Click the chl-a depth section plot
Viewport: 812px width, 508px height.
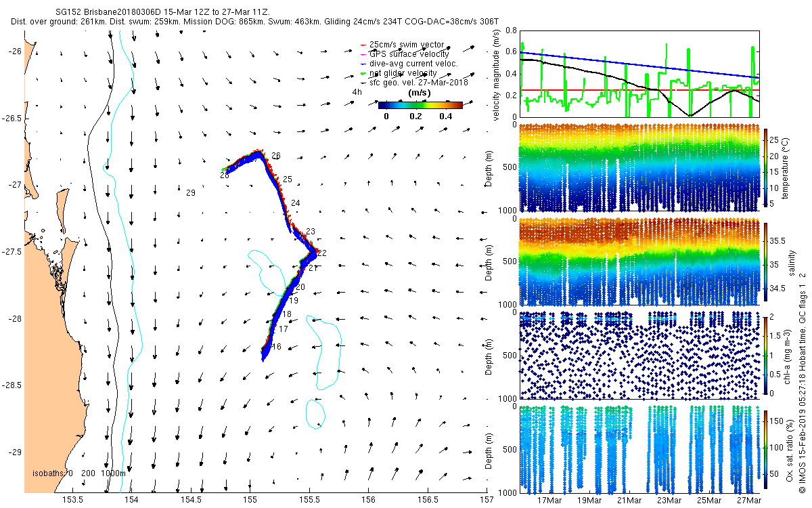[639, 354]
